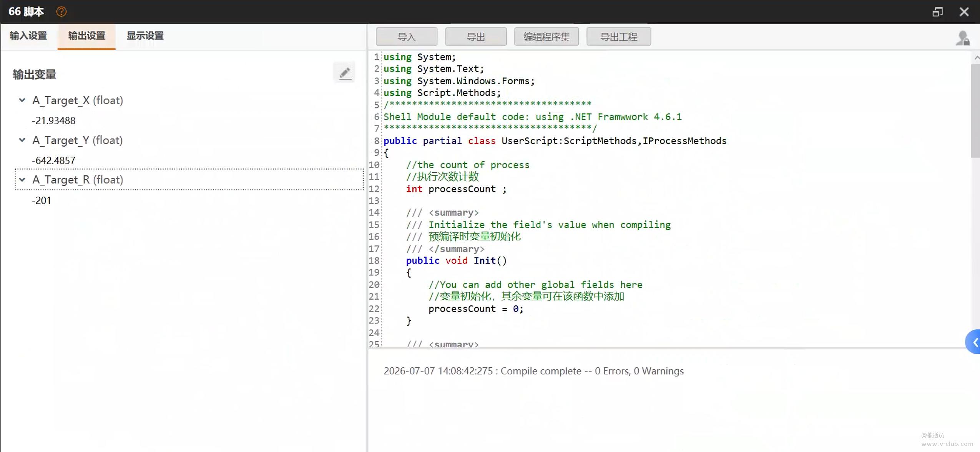980x452 pixels.
Task: Click 'processCount = 0;' code line
Action: pyautogui.click(x=476, y=309)
